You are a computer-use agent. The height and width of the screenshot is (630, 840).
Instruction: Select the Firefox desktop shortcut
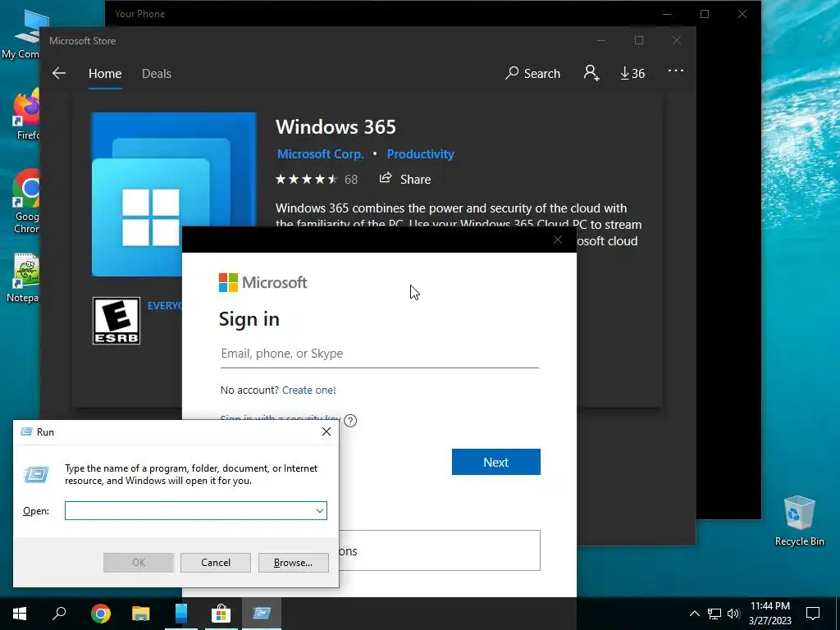(27, 115)
